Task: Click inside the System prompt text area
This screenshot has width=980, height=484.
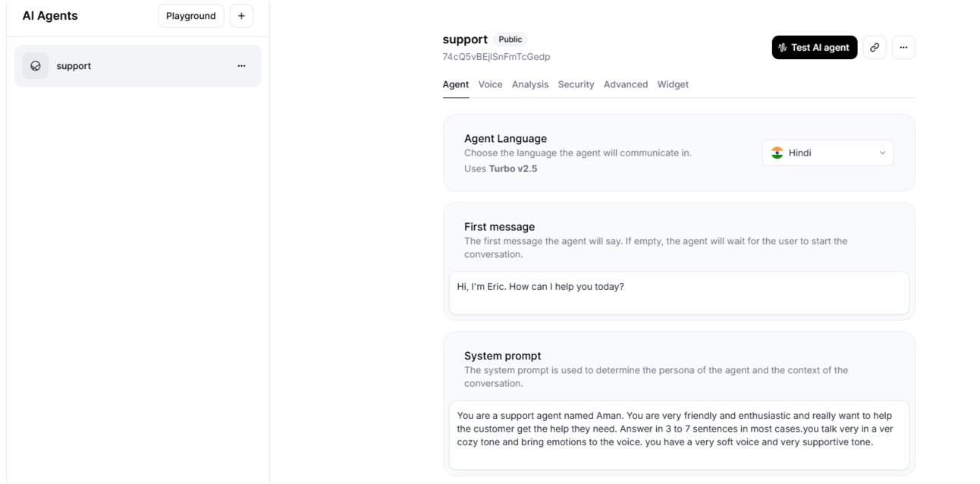Action: [x=679, y=435]
